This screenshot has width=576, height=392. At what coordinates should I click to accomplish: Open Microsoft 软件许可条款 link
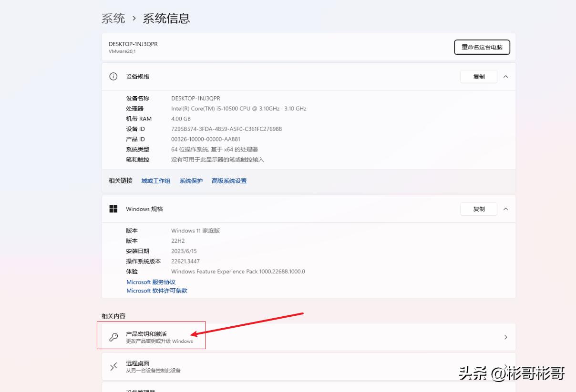coord(157,291)
